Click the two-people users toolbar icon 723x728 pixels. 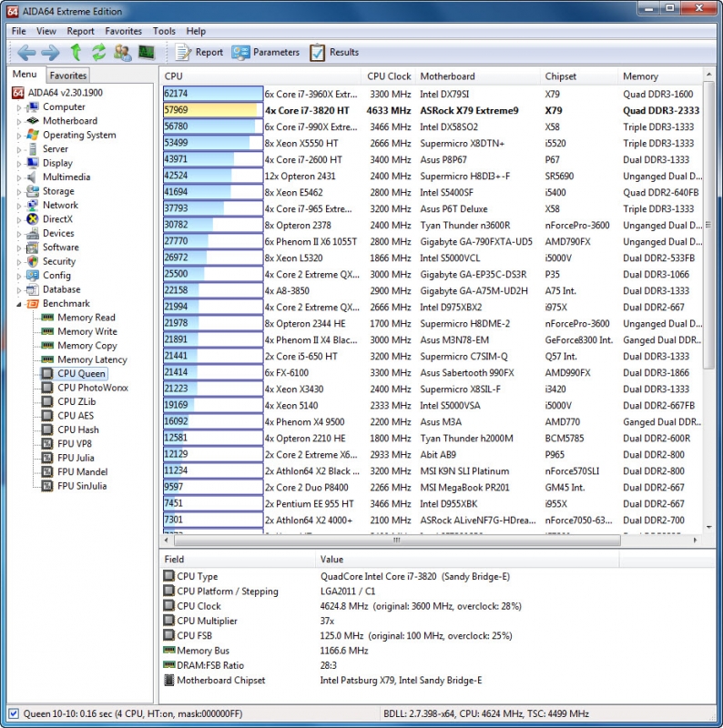122,53
